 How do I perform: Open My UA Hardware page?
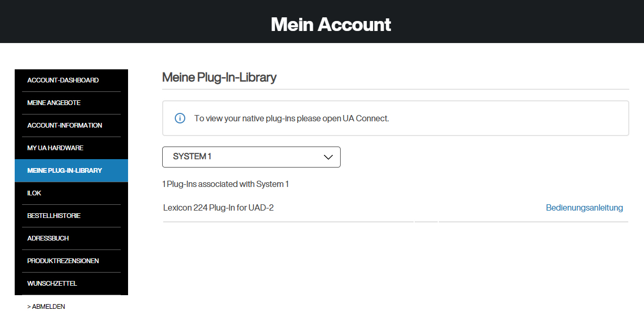coord(55,148)
